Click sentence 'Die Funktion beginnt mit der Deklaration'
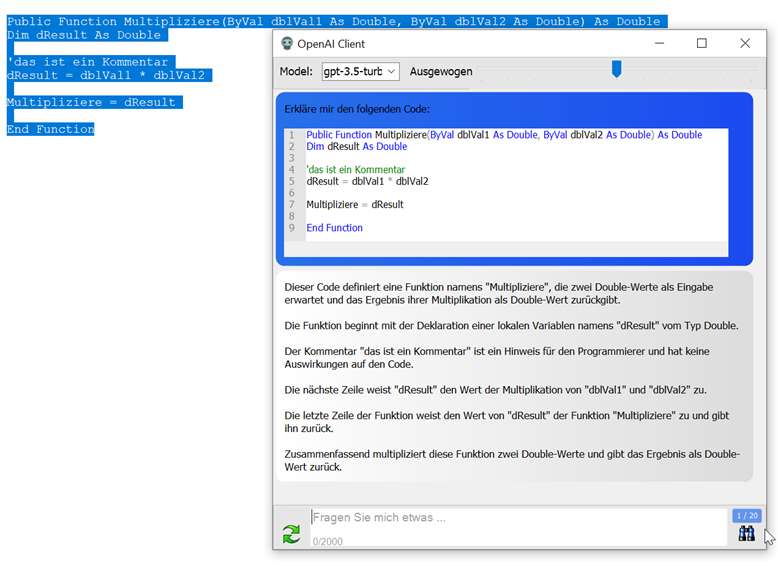Screen dimensions: 778x566 pos(511,326)
